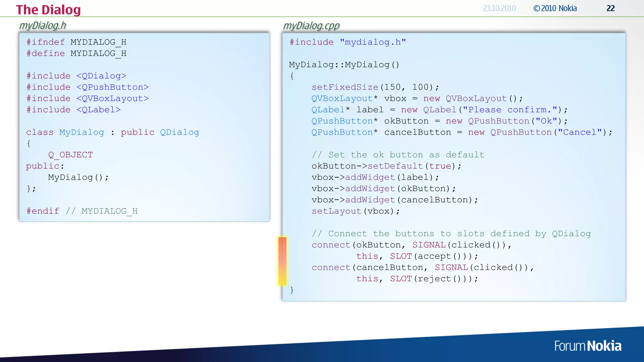Click the myDialog.h file label
This screenshot has width=644, height=362.
[x=42, y=25]
